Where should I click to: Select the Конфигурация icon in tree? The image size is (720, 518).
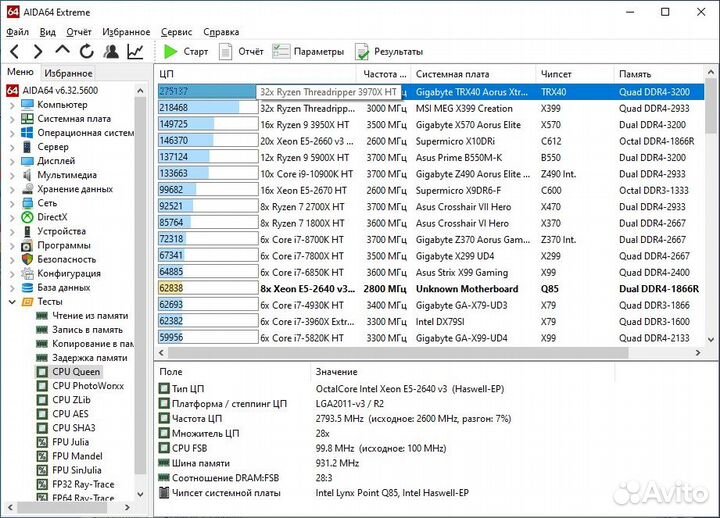point(28,274)
